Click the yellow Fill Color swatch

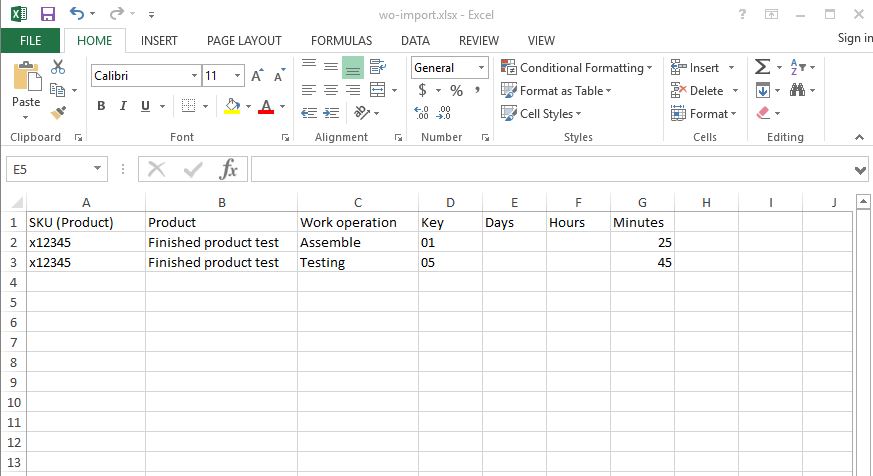coord(231,106)
